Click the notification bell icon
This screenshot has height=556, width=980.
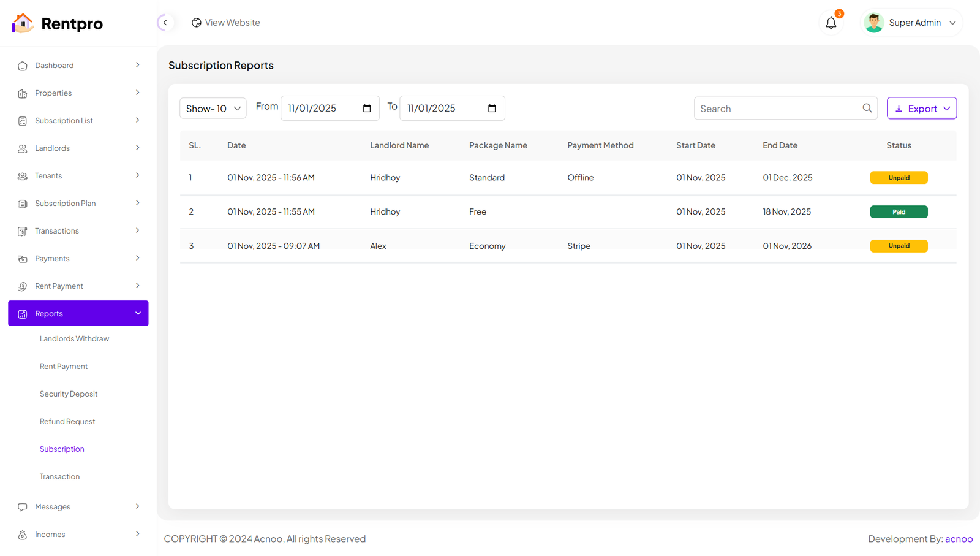point(831,23)
